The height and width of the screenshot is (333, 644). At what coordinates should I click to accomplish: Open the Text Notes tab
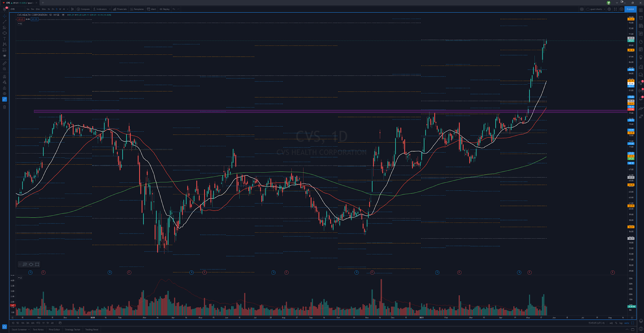coord(38,329)
